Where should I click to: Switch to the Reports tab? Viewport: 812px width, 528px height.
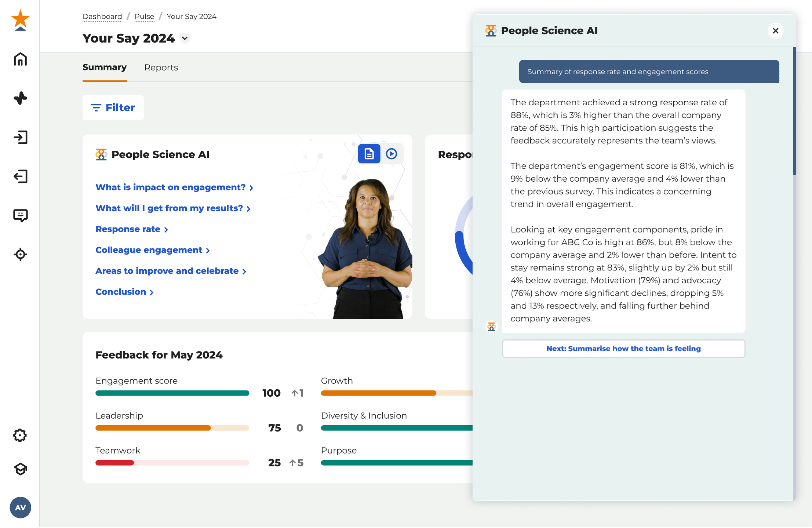coord(161,68)
